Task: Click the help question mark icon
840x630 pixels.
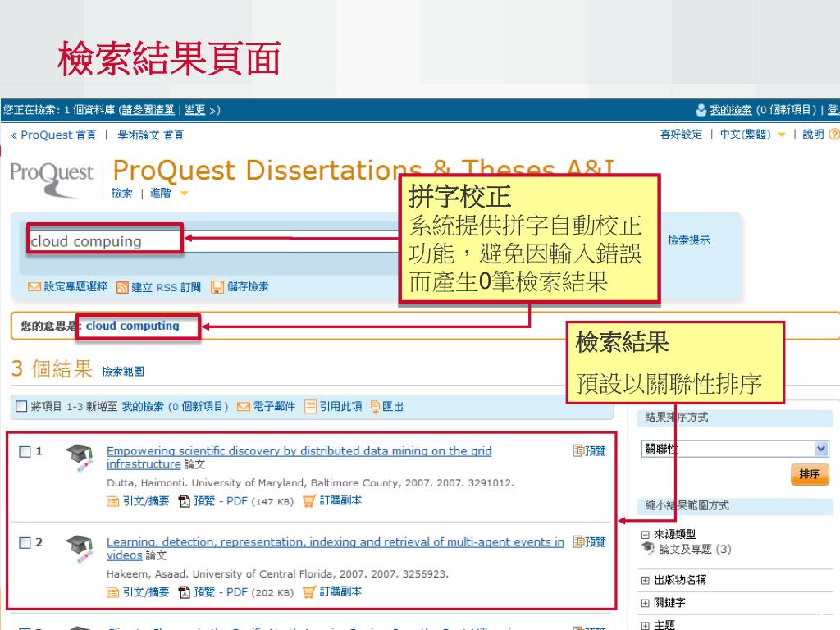Action: coord(834,135)
